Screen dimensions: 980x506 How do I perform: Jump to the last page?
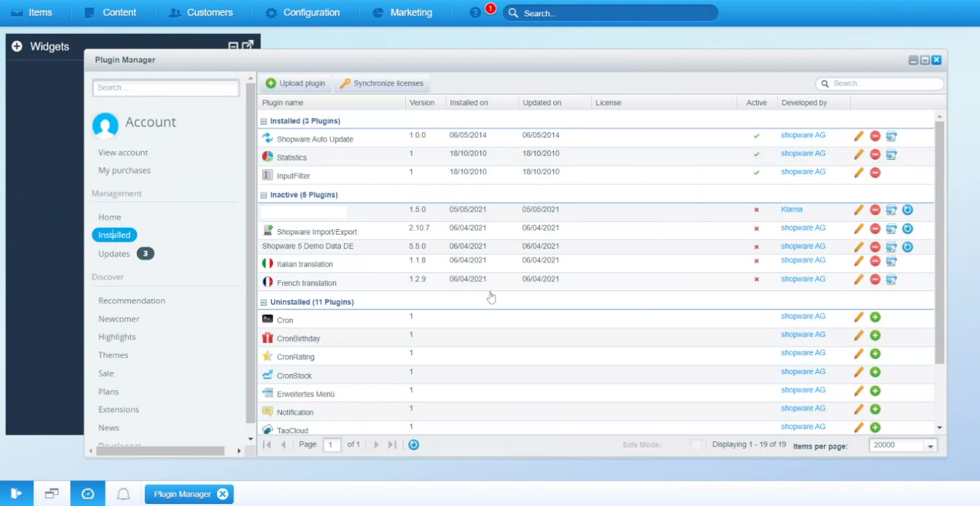[x=392, y=445]
